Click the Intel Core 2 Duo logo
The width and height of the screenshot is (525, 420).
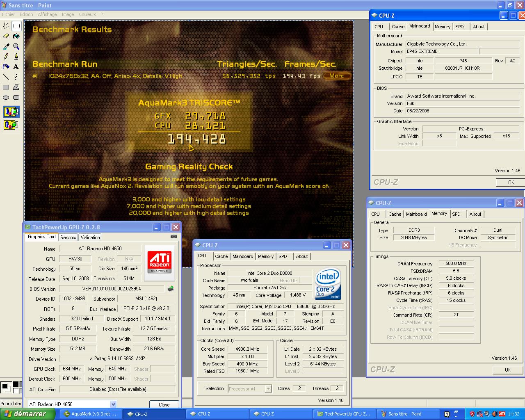point(328,284)
